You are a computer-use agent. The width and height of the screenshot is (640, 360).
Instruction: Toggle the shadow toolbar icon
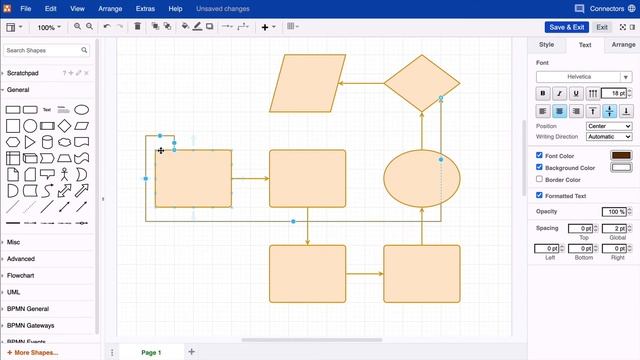point(209,27)
